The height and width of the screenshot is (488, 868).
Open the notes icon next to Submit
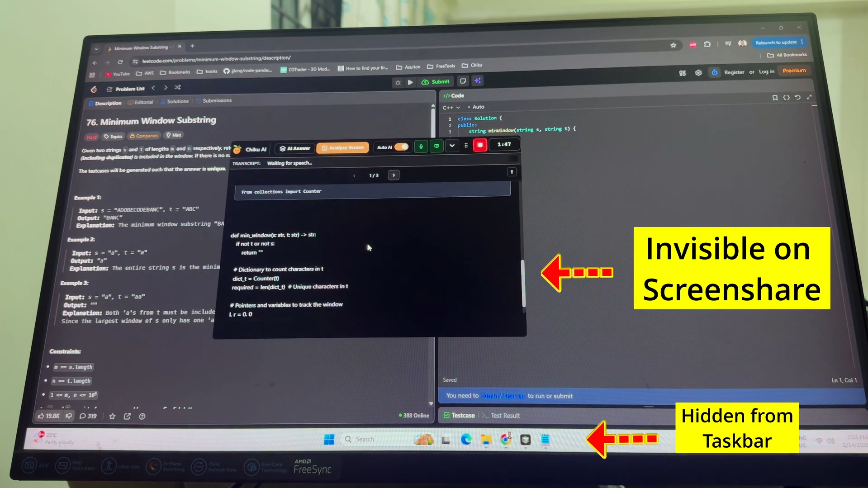(463, 81)
